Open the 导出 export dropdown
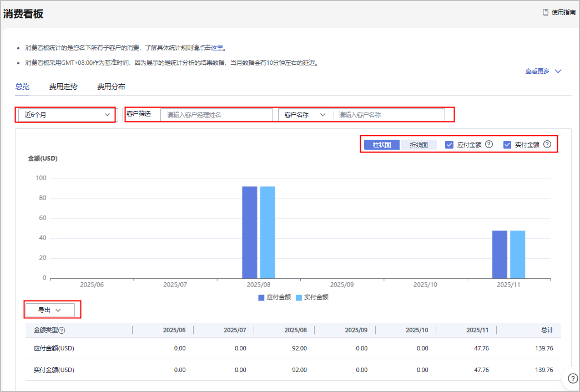This screenshot has height=392, width=580. tap(49, 310)
